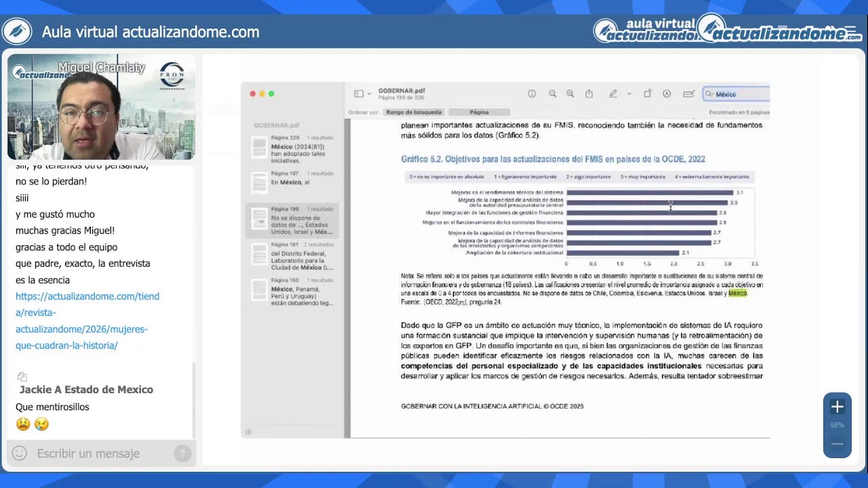Viewport: 868px width, 488px height.
Task: Click the 'Encontrado en 5 páginas' status text
Action: 739,113
